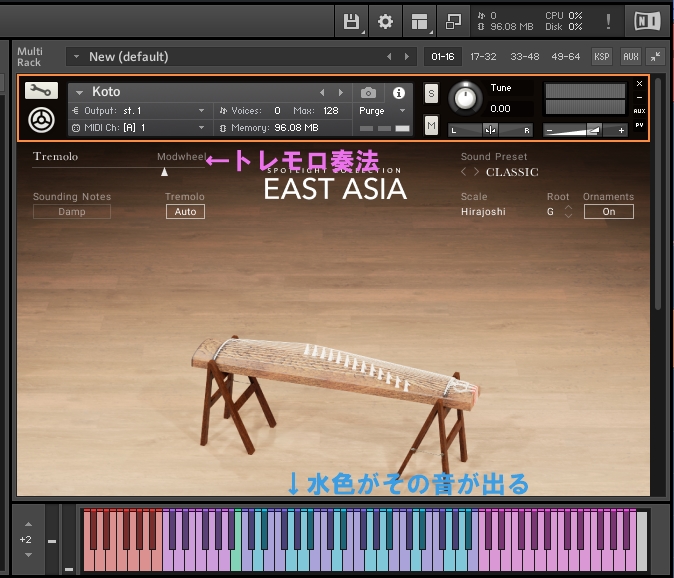Click the save floppy disk icon
The width and height of the screenshot is (674, 578).
[351, 21]
